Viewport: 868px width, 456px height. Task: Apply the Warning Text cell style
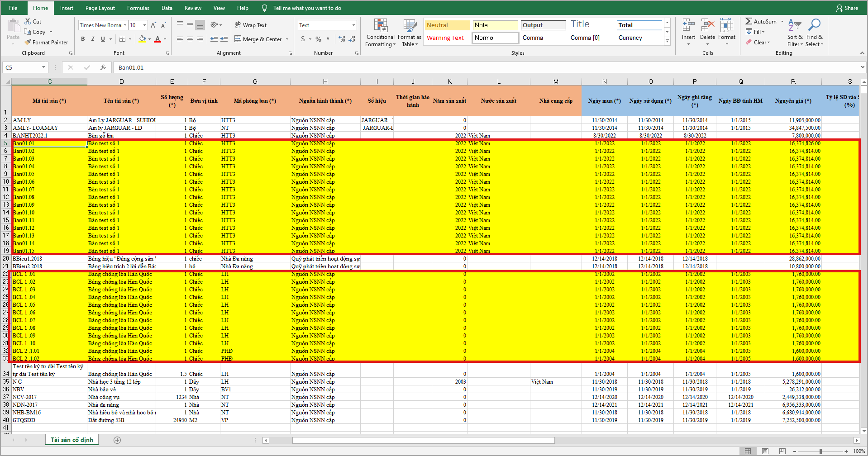(x=445, y=38)
